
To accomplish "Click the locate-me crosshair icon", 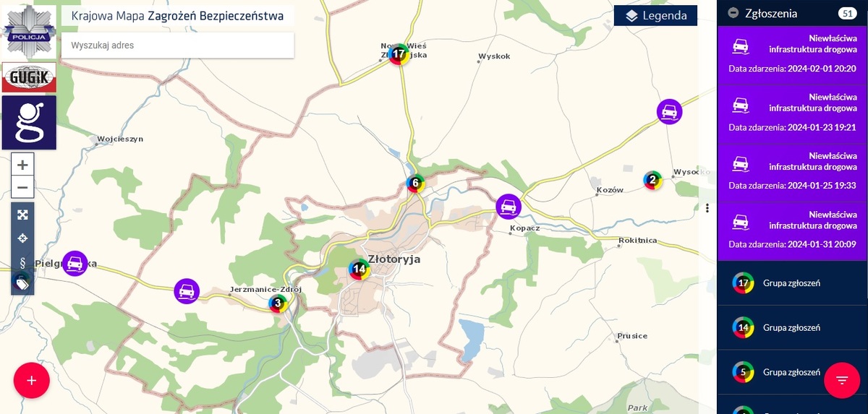I will click(22, 238).
